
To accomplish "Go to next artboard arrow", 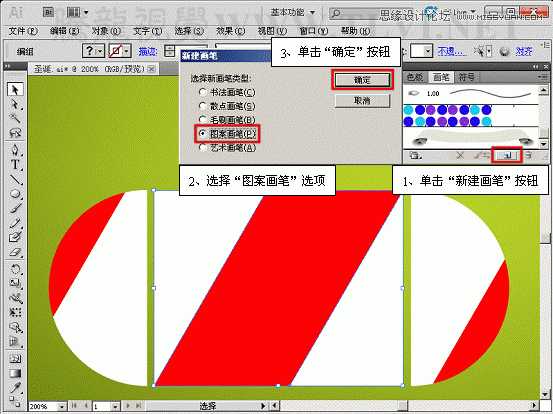I will coord(128,406).
